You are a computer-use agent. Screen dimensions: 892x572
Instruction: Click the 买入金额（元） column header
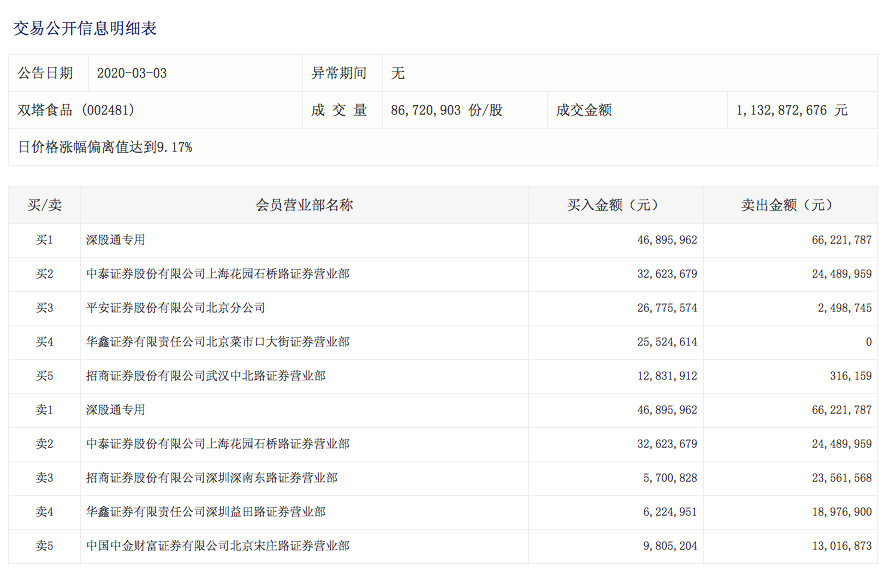(x=614, y=205)
